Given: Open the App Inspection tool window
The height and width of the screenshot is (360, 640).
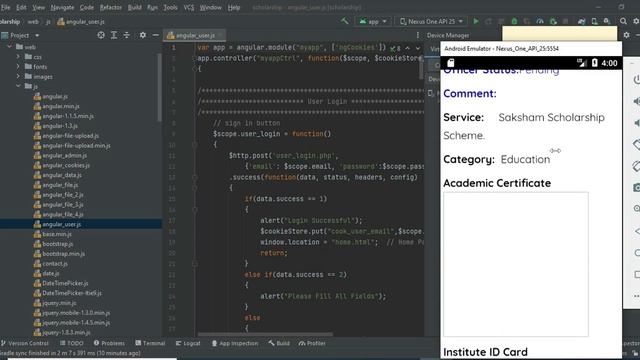Looking at the screenshot, I should [235, 343].
